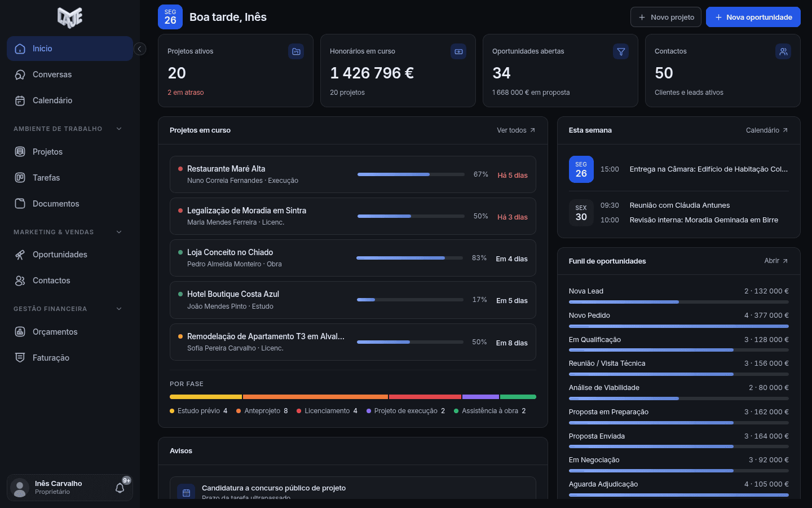
Task: Open the Entrega na Câmara event
Action: click(x=694, y=169)
